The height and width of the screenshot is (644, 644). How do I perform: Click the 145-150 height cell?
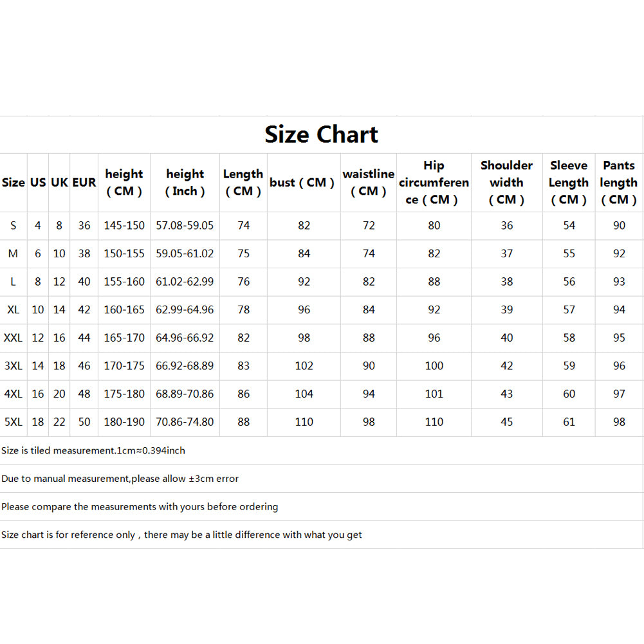124,226
